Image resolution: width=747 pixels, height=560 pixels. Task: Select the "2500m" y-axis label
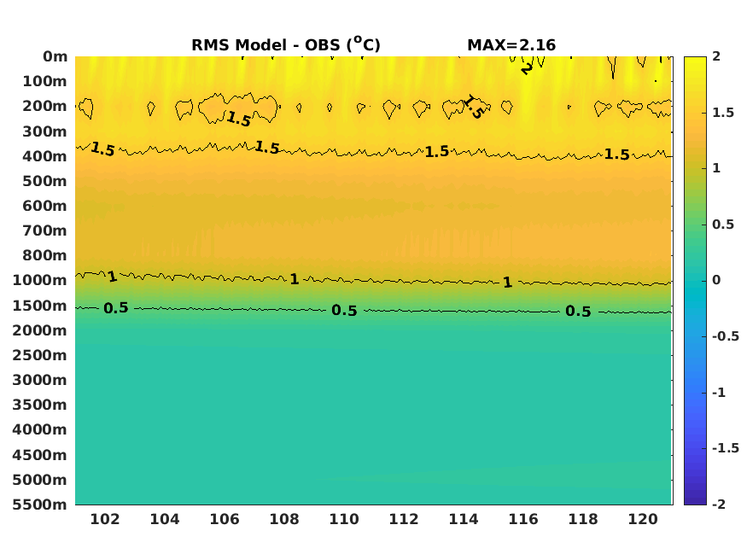(x=40, y=355)
